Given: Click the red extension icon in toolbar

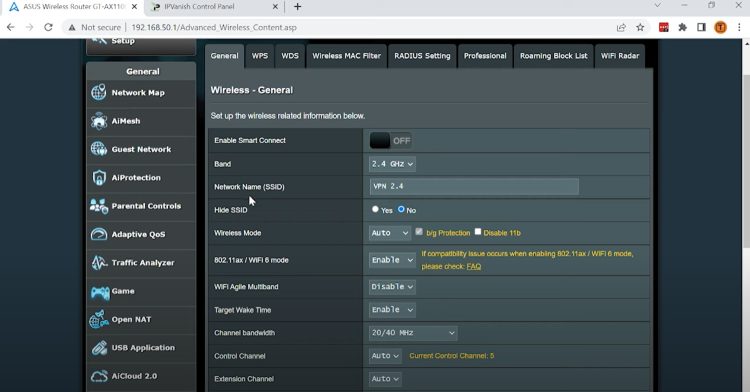Looking at the screenshot, I should [664, 27].
